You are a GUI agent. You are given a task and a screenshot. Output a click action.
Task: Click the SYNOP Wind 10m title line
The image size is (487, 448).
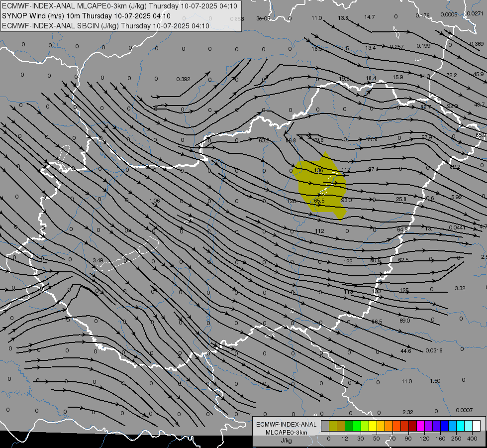tap(86, 16)
